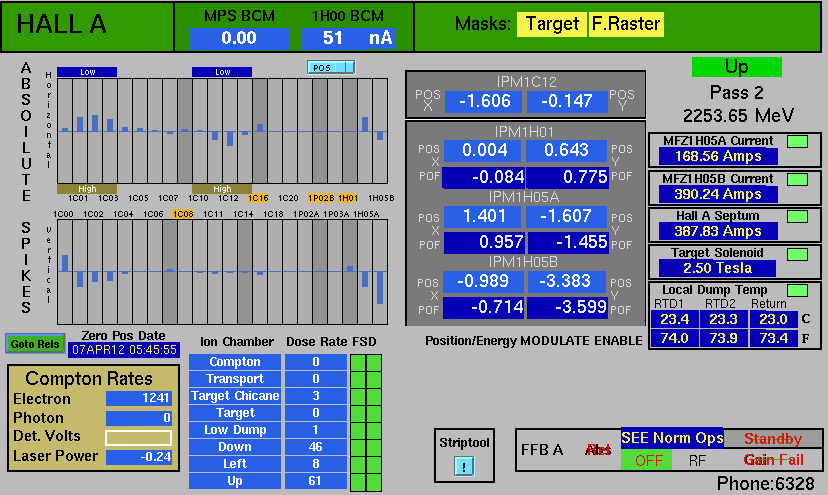The width and height of the screenshot is (828, 495).
Task: Click the Transport ion chamber label
Action: 235,379
